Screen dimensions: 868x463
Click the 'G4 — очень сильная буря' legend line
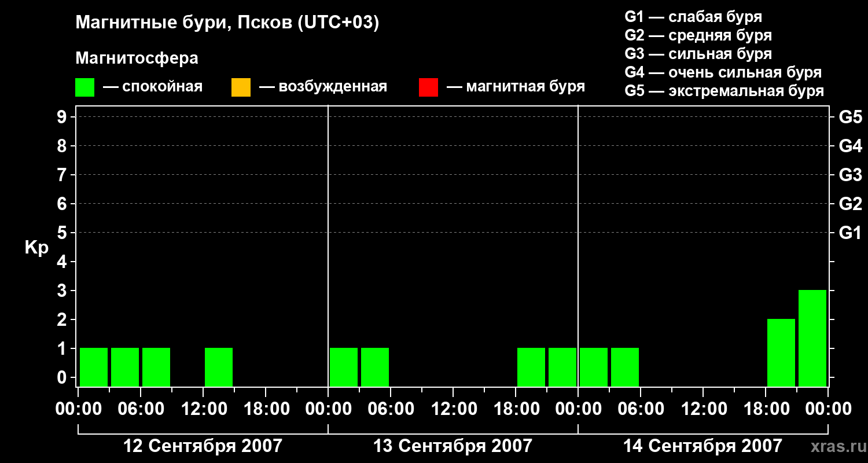pos(723,72)
